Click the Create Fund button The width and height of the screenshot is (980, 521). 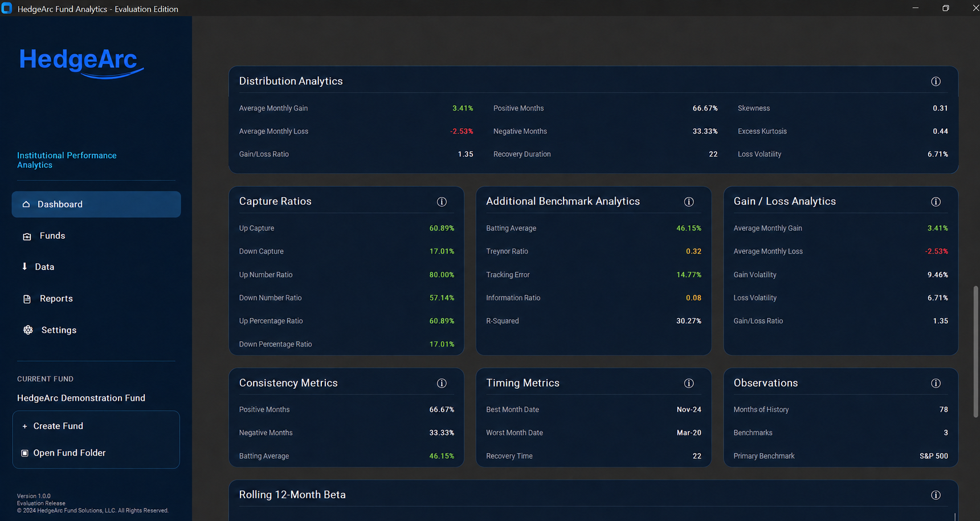(96, 426)
